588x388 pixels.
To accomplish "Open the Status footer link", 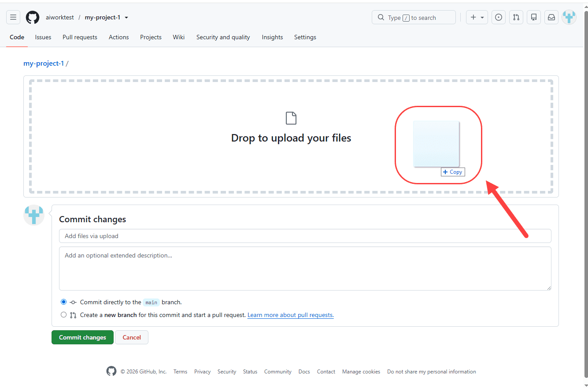I will coord(250,372).
